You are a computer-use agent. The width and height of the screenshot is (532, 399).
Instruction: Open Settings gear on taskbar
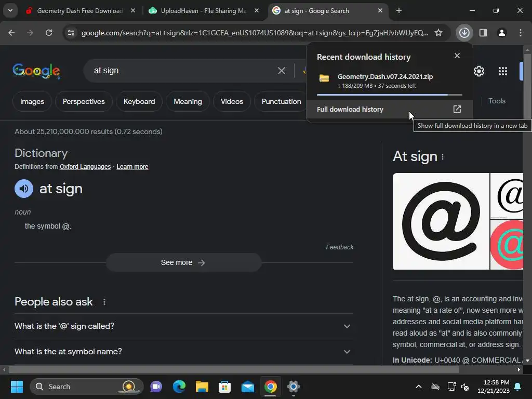tap(293, 387)
